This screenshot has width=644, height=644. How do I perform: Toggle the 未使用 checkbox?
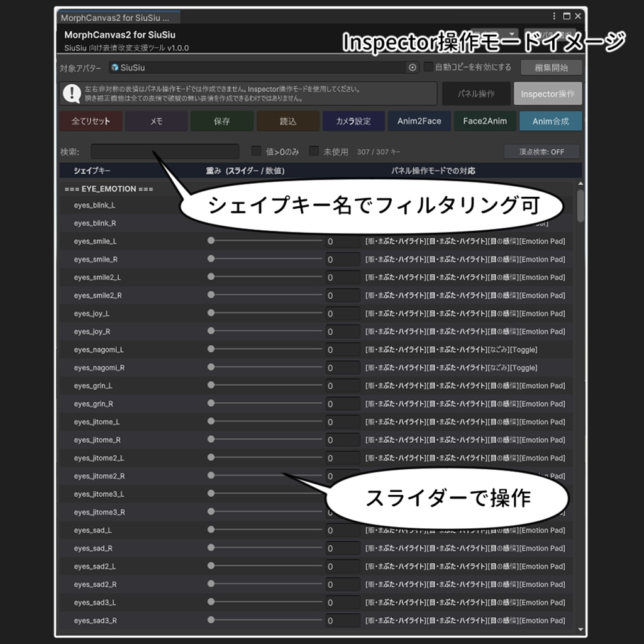pyautogui.click(x=314, y=151)
